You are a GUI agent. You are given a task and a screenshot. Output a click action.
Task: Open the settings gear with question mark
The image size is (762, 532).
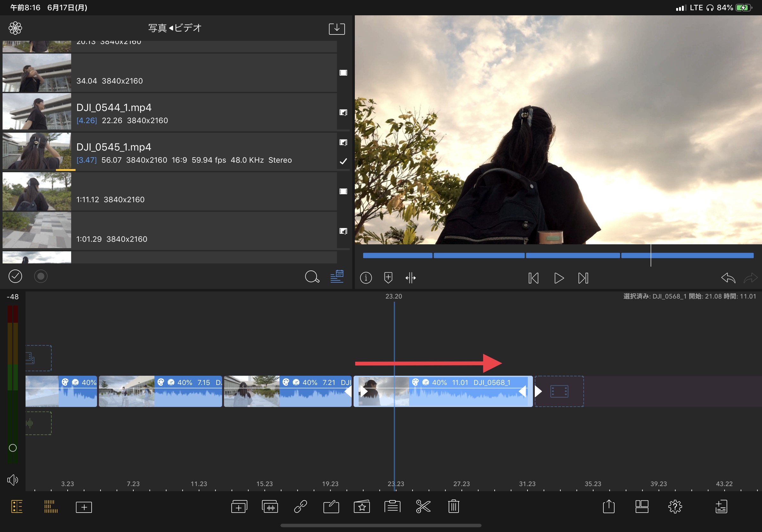675,506
